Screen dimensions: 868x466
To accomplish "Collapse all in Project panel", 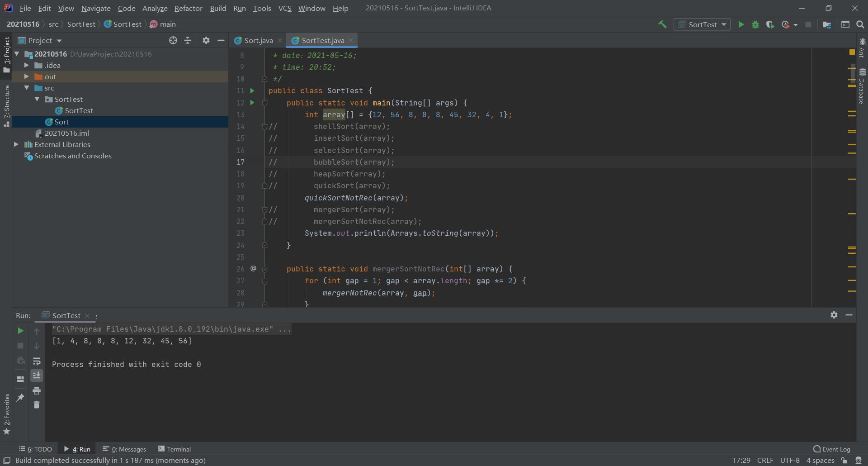I will 188,40.
